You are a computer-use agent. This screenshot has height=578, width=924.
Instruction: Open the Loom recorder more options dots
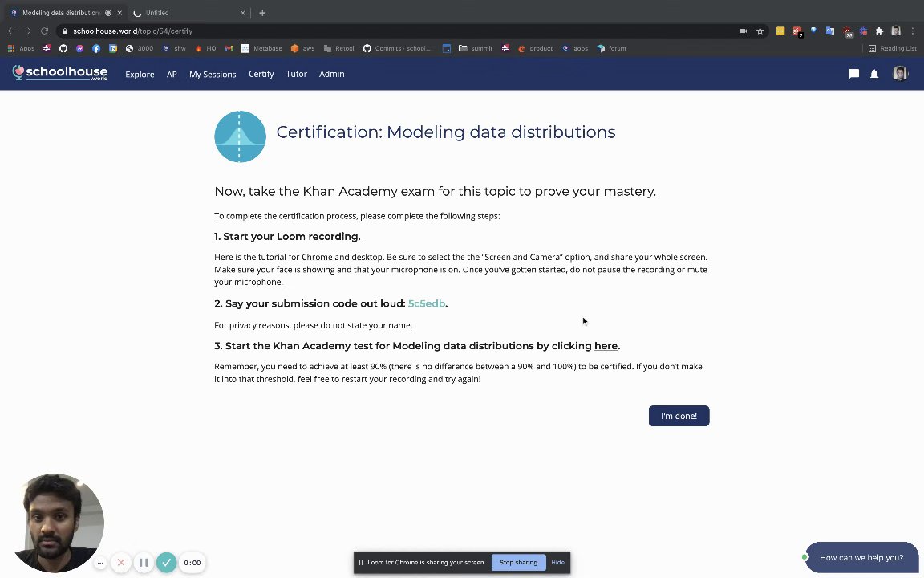point(100,563)
